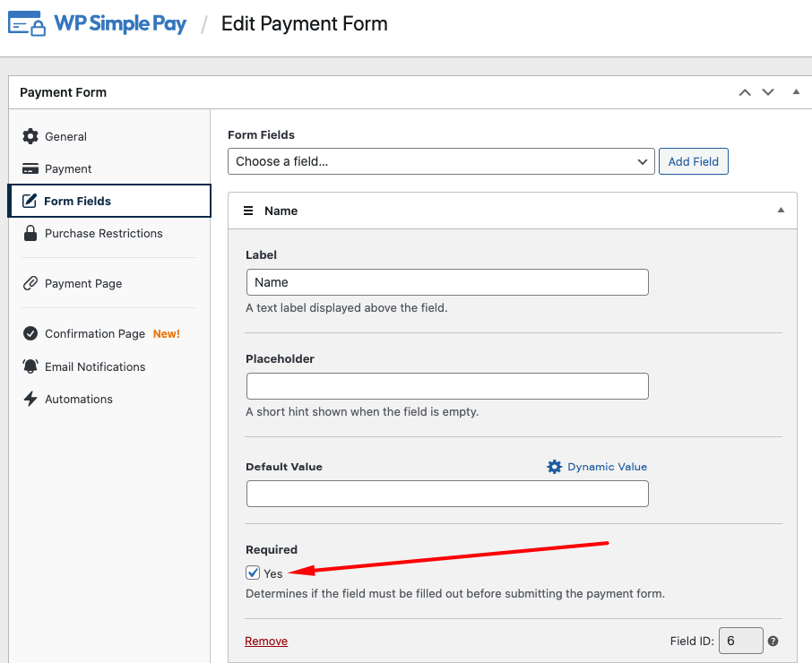Viewport: 812px width, 663px height.
Task: Click the Payment Page link icon
Action: [x=30, y=283]
